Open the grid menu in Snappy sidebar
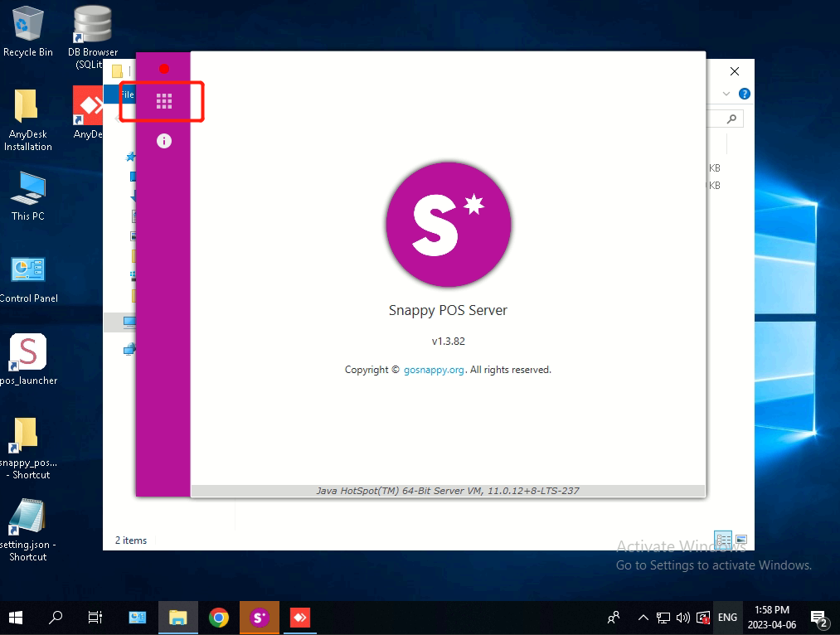 pyautogui.click(x=164, y=101)
